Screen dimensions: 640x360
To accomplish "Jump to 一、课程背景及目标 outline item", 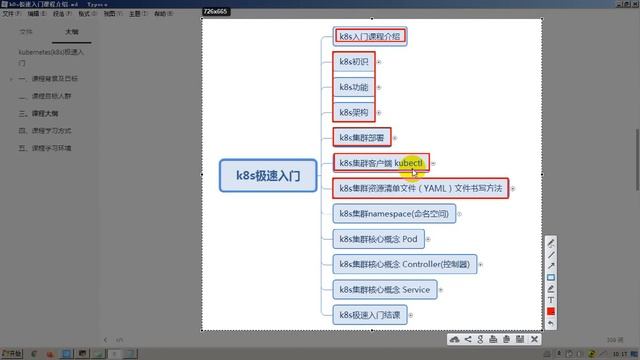I will click(x=48, y=79).
